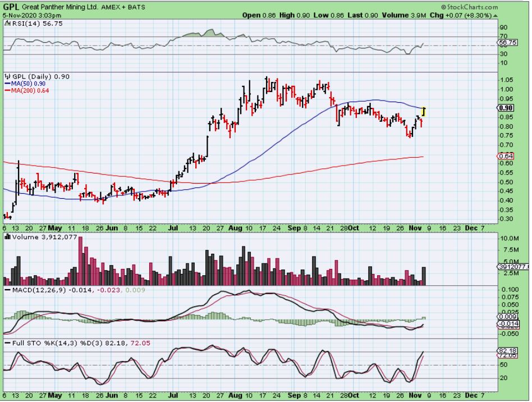Click the candlestick icon beside GPL (Daily)

[x=8, y=77]
